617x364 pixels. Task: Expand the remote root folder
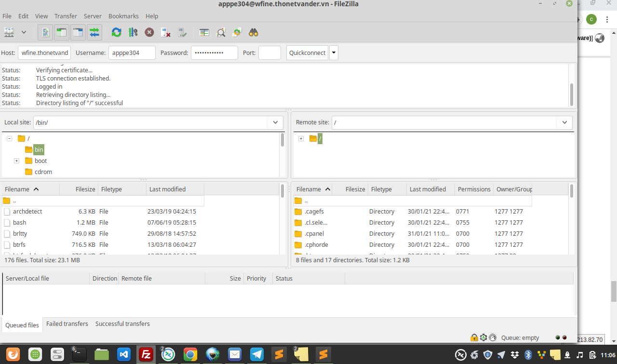click(301, 138)
